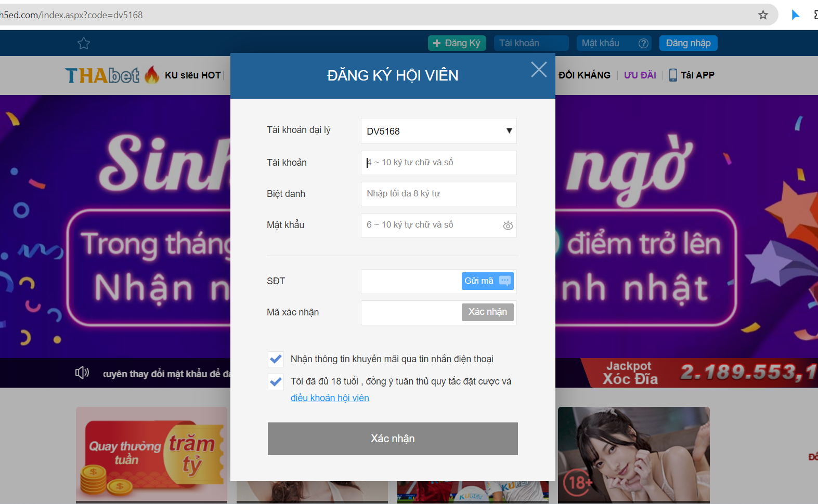Image resolution: width=818 pixels, height=504 pixels.
Task: Click the 18+ age badge icon
Action: pyautogui.click(x=578, y=483)
